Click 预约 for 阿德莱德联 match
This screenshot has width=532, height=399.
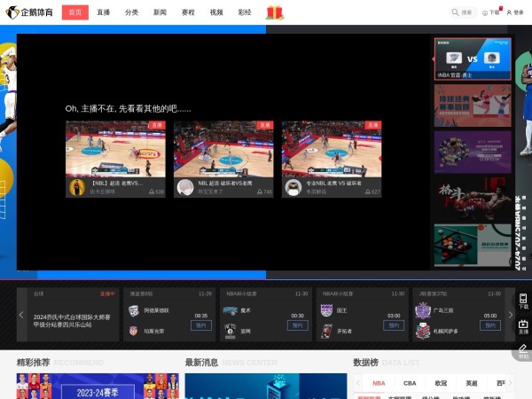pyautogui.click(x=201, y=325)
